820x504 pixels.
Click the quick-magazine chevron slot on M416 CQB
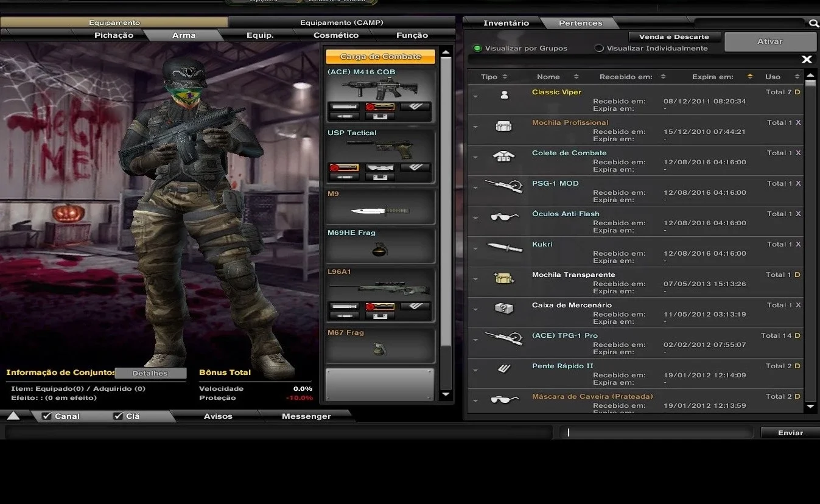tap(416, 107)
